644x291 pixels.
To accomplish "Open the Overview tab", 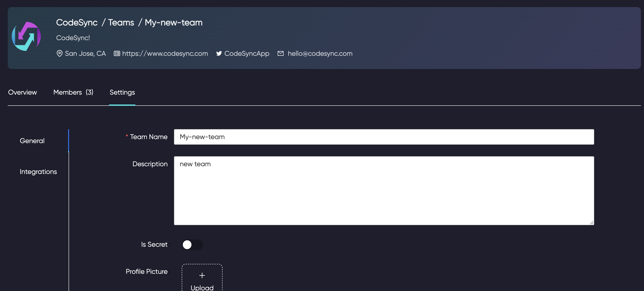I will (22, 92).
